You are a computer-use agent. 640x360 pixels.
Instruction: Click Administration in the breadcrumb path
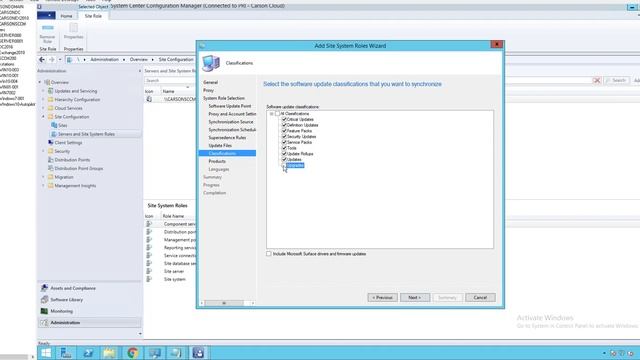[x=104, y=60]
